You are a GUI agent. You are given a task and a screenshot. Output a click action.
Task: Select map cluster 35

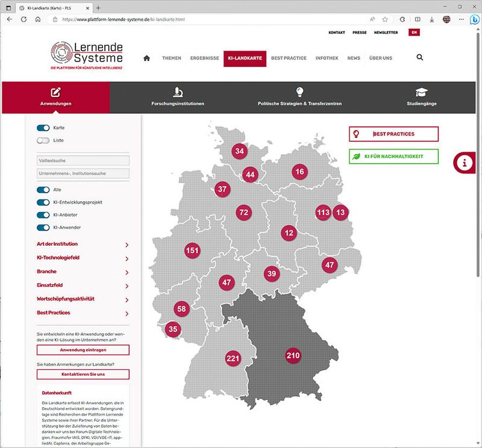coord(173,329)
